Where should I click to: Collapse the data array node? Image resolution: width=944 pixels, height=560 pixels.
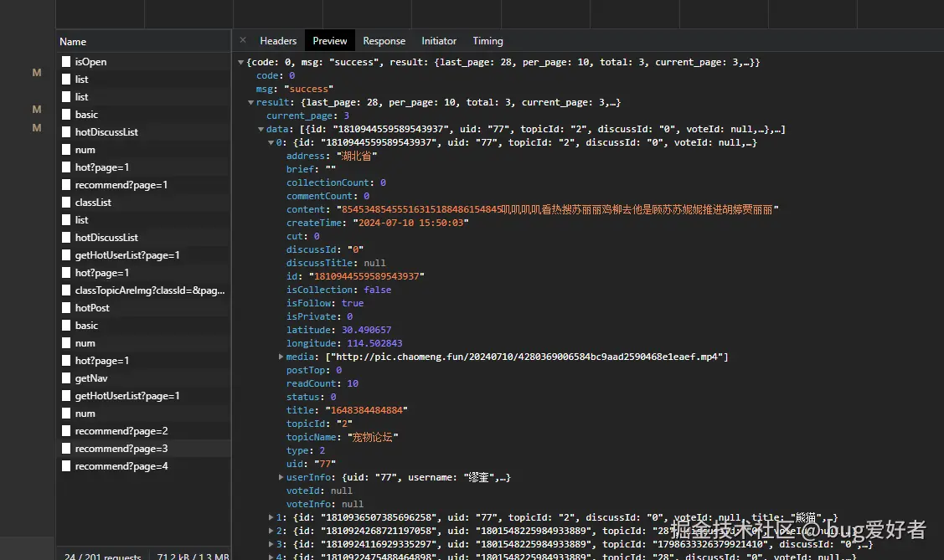tap(261, 130)
